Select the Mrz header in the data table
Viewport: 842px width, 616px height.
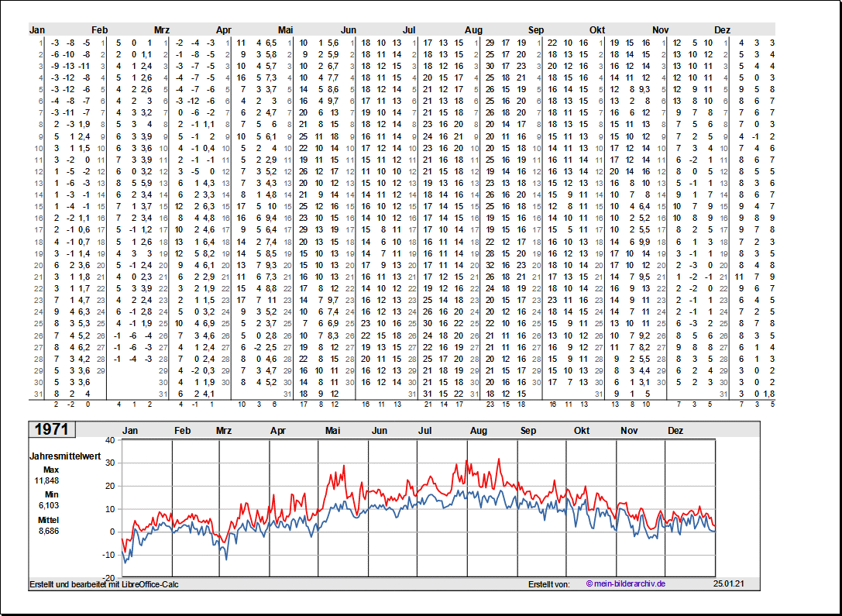pyautogui.click(x=162, y=30)
